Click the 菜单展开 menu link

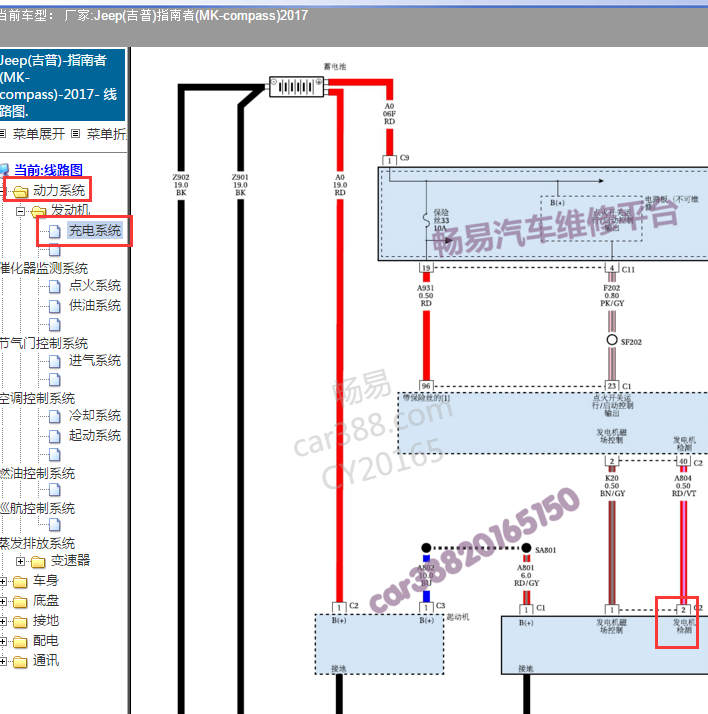pyautogui.click(x=39, y=134)
